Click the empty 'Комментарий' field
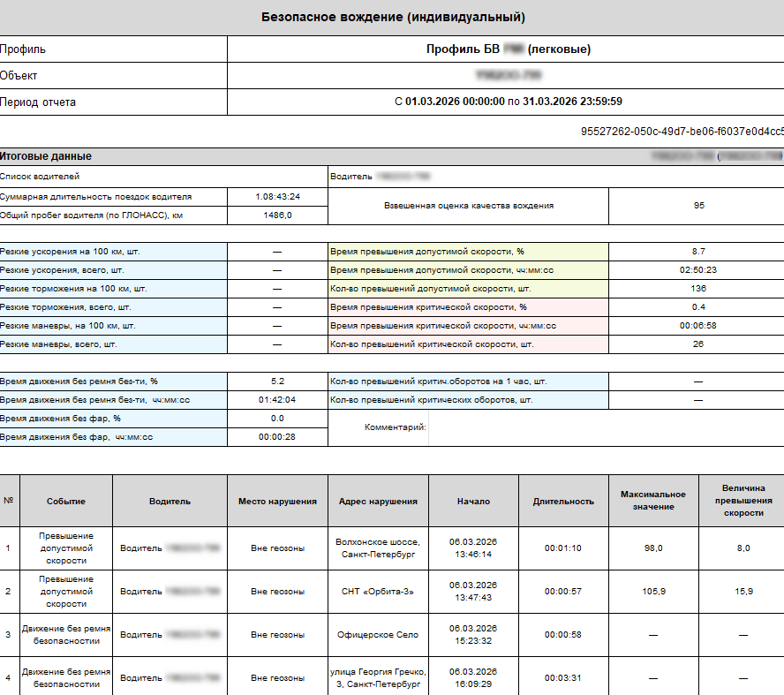 coord(605,427)
